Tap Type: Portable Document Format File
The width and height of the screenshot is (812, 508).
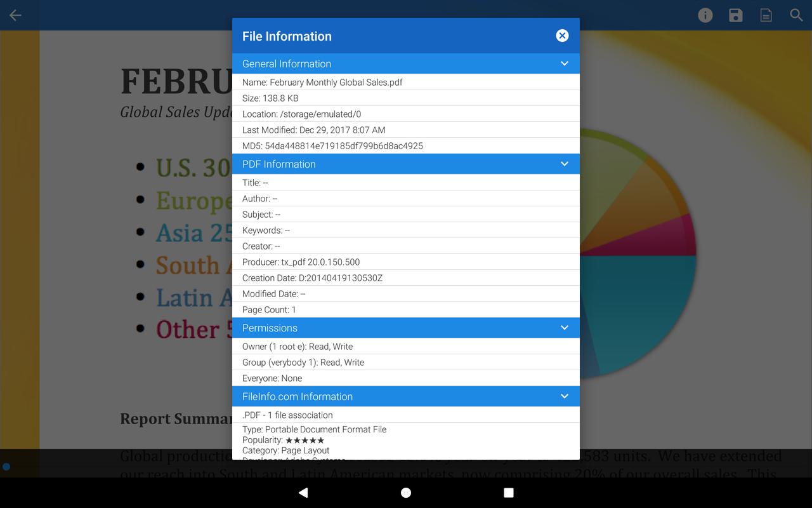pos(314,429)
